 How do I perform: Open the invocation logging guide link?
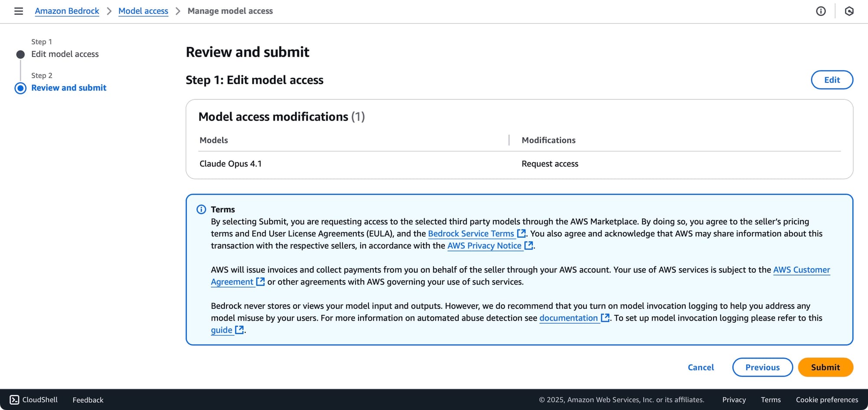(x=221, y=330)
